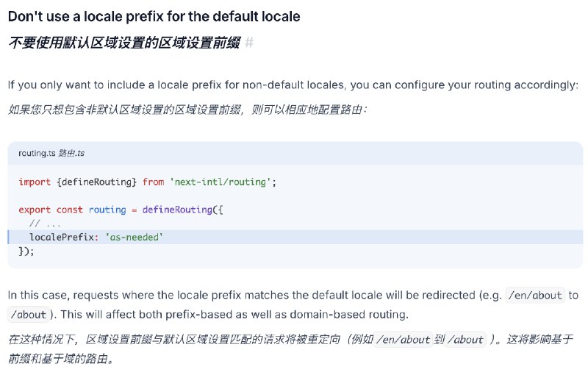Click the heading "Don't use a locale prefix"
This screenshot has height=375, width=588.
(x=154, y=16)
